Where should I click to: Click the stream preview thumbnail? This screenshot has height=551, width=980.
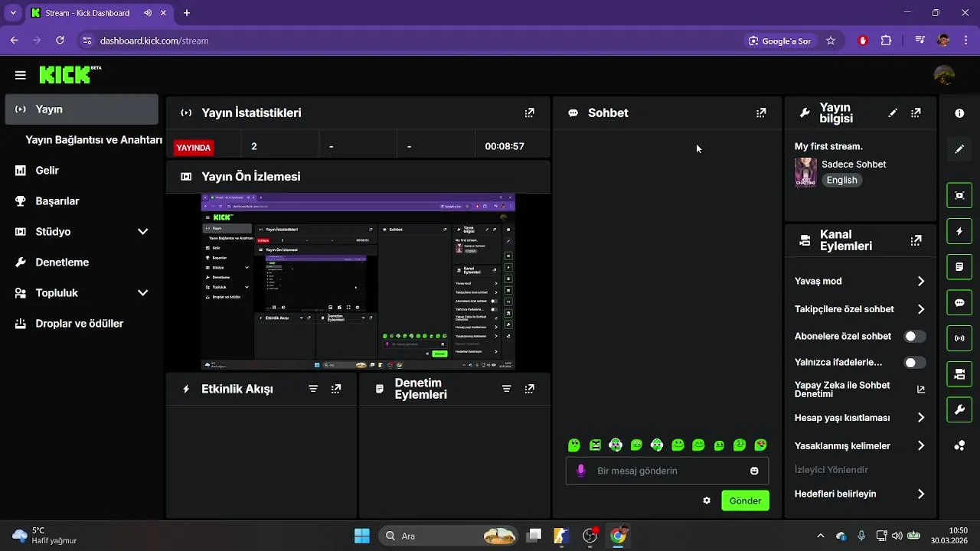pyautogui.click(x=358, y=282)
